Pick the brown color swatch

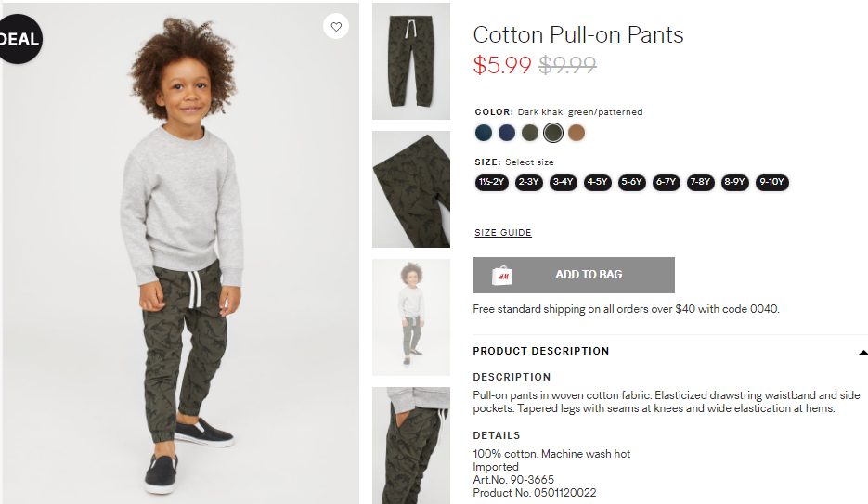(x=577, y=133)
